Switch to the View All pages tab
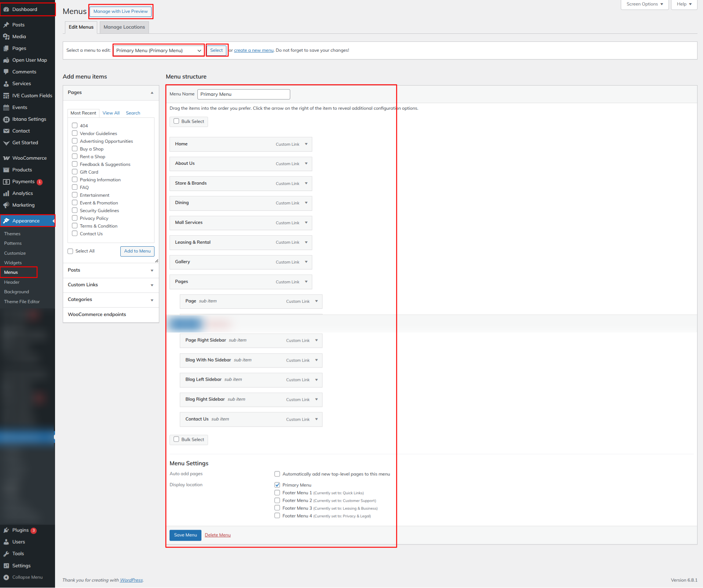Viewport: 703px width, 588px height. click(x=111, y=113)
